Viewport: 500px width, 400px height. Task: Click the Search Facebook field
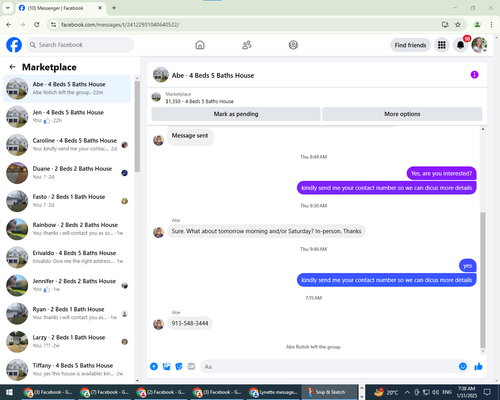(80, 45)
